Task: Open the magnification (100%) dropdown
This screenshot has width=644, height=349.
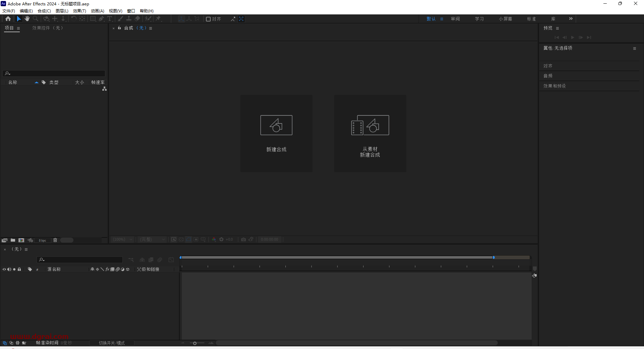Action: (x=122, y=239)
